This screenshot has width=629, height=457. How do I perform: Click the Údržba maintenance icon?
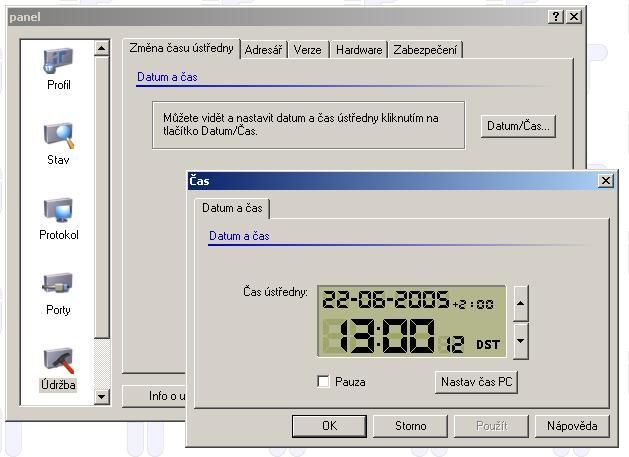pyautogui.click(x=58, y=361)
